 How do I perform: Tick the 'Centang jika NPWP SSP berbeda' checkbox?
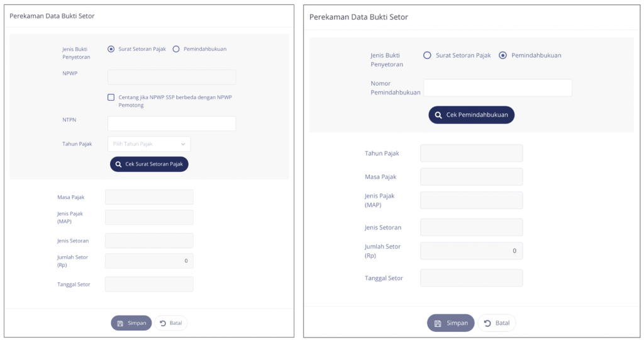click(x=111, y=98)
